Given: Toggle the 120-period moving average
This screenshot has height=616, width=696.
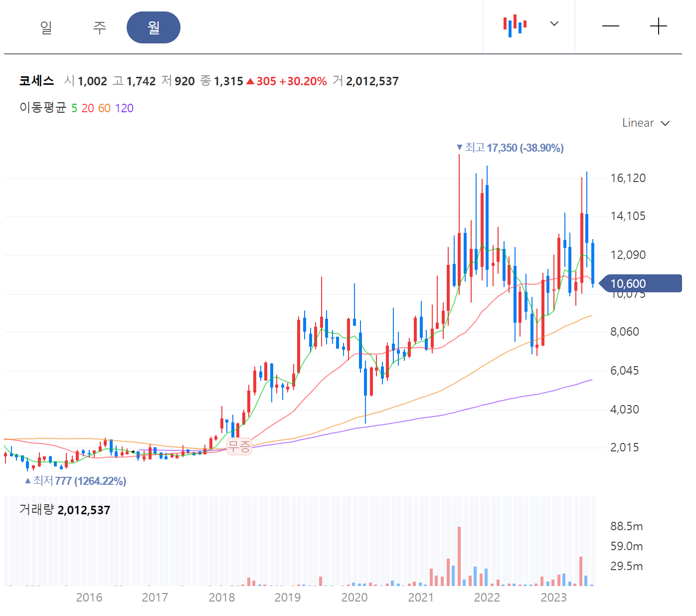Looking at the screenshot, I should [x=124, y=108].
